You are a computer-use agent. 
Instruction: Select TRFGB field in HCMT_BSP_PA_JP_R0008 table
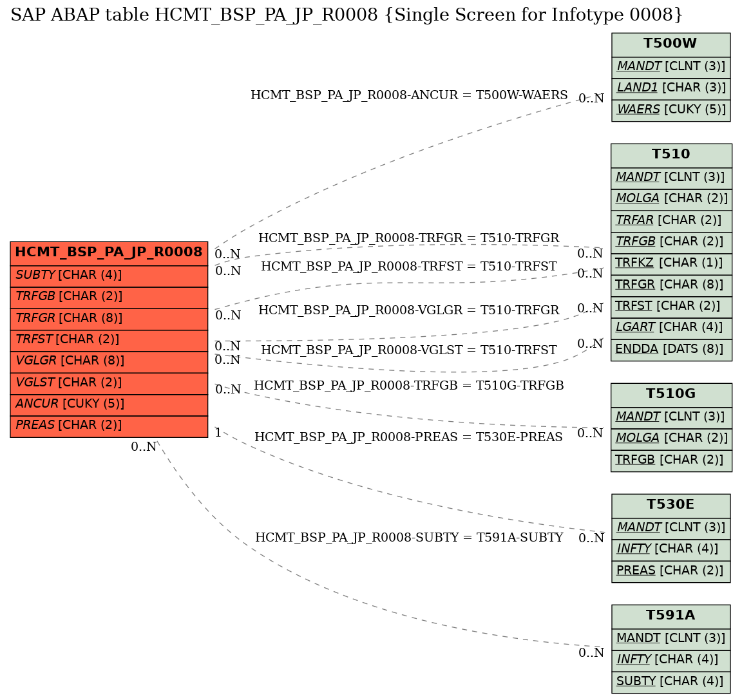point(109,297)
